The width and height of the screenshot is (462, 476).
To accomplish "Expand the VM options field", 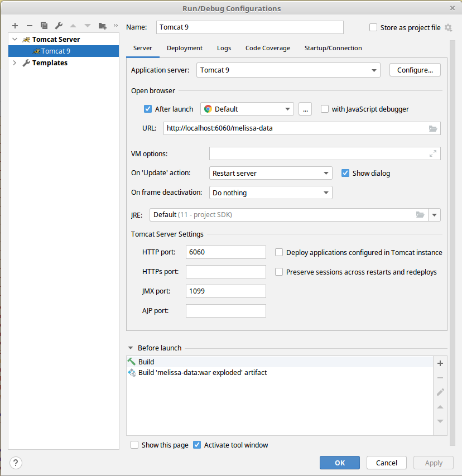I will [x=433, y=153].
